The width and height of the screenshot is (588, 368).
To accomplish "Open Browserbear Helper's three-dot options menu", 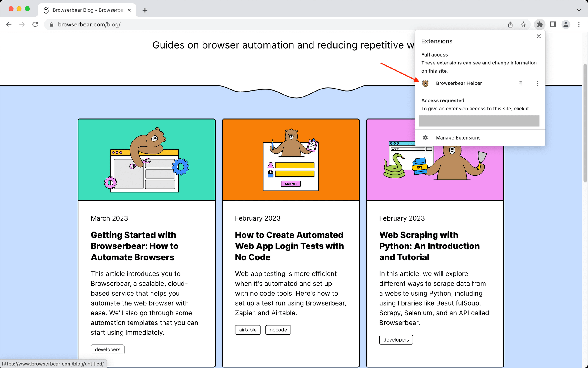I will click(x=537, y=83).
